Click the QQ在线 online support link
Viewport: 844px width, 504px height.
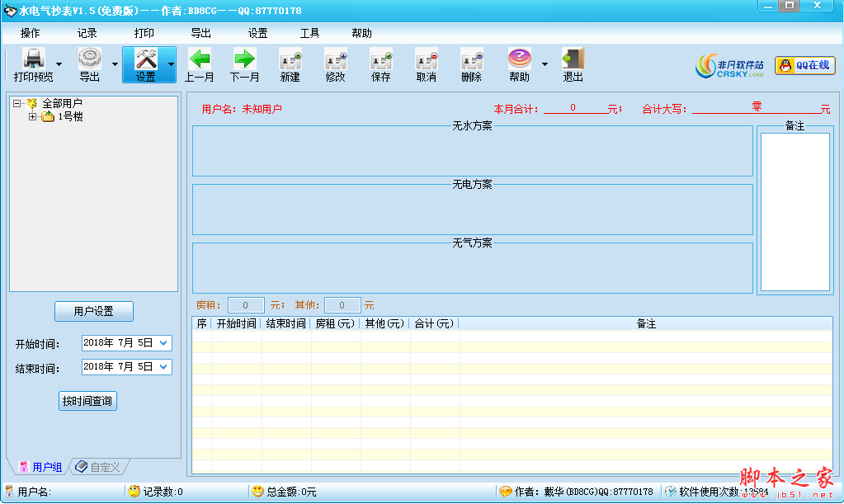804,65
